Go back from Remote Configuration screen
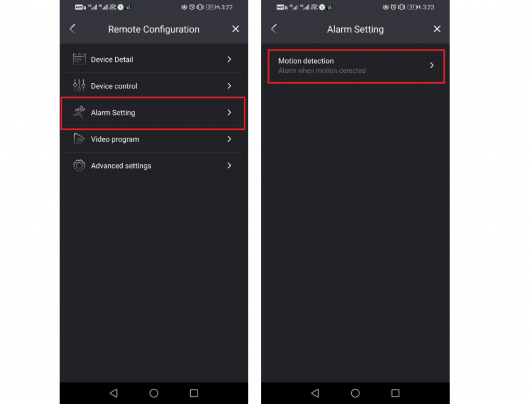This screenshot has width=532, height=404. [x=72, y=29]
